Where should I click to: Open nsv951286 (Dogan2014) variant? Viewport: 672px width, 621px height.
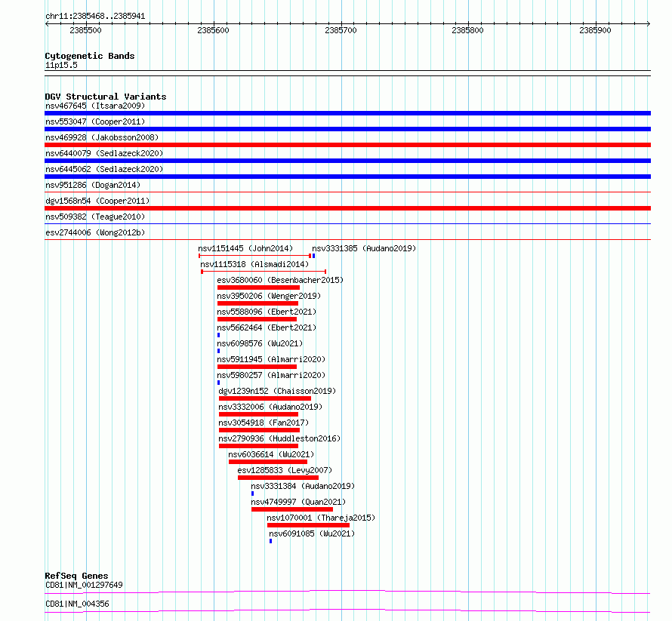pos(93,185)
